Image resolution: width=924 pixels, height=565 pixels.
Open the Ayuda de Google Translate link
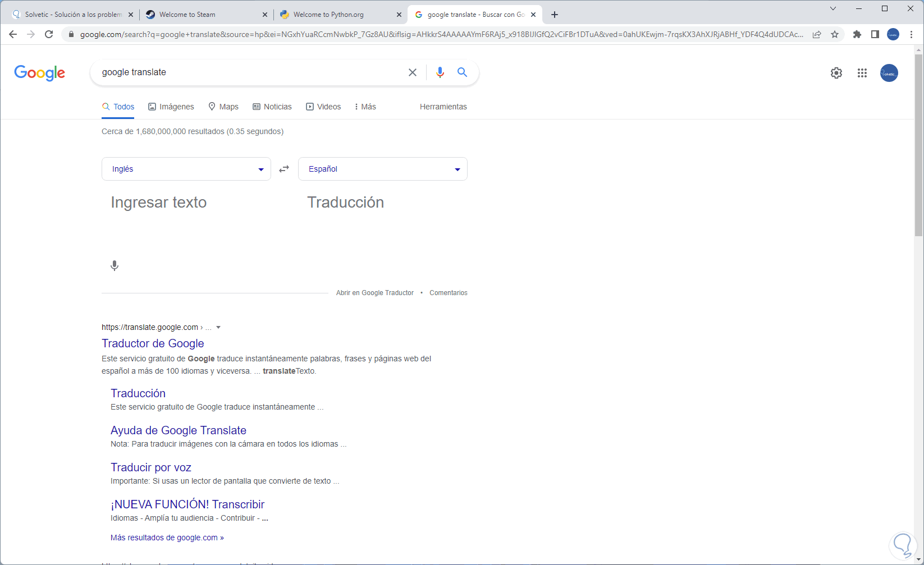point(179,430)
